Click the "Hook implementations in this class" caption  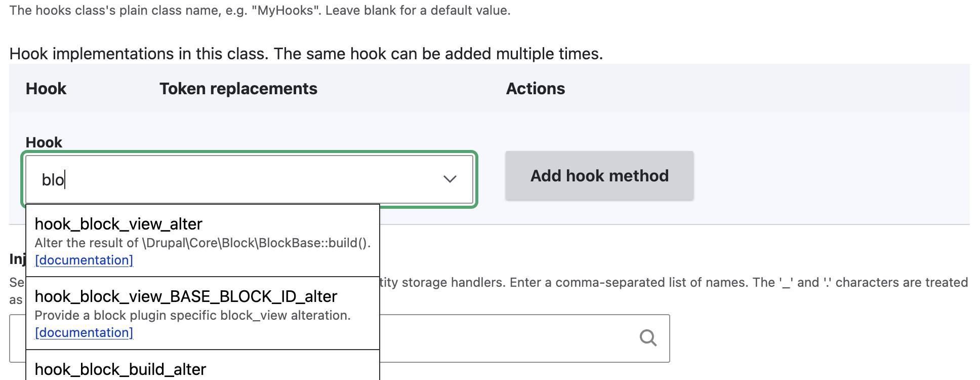click(306, 54)
